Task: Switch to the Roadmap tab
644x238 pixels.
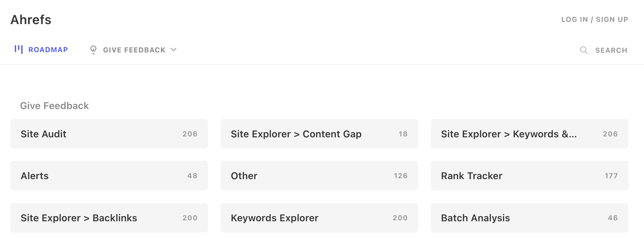Action: [48, 50]
